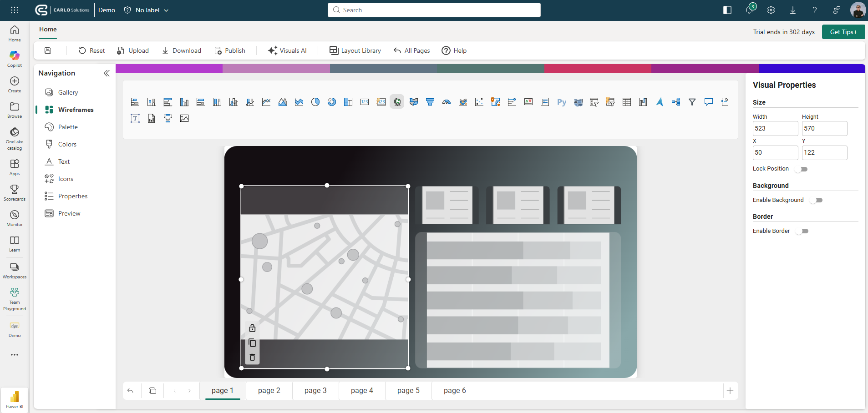Open the No label sensitivity dropdown
868x413 pixels.
(x=146, y=10)
